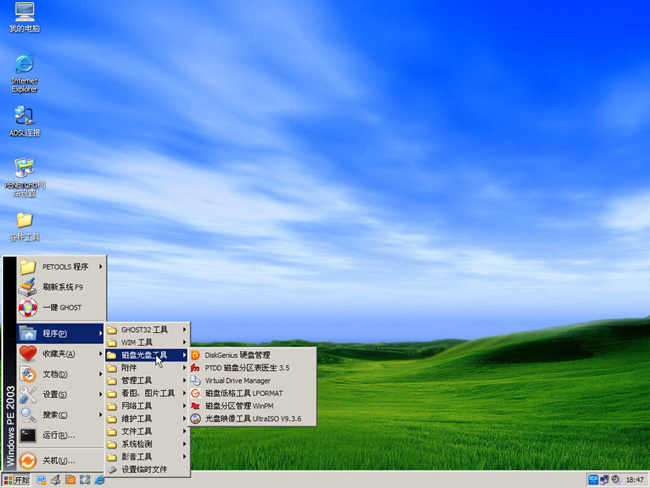Launch 一键 GHOST from start menu
Screen dimensions: 650x488
(61, 308)
